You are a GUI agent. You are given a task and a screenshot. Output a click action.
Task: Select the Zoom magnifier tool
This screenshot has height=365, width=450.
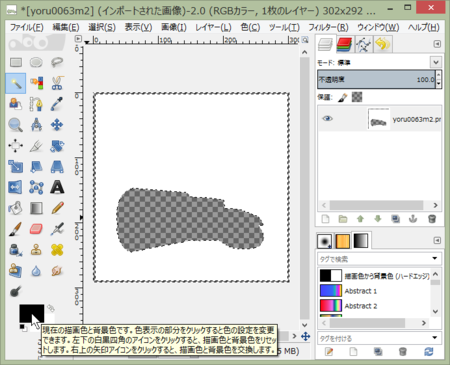point(16,125)
